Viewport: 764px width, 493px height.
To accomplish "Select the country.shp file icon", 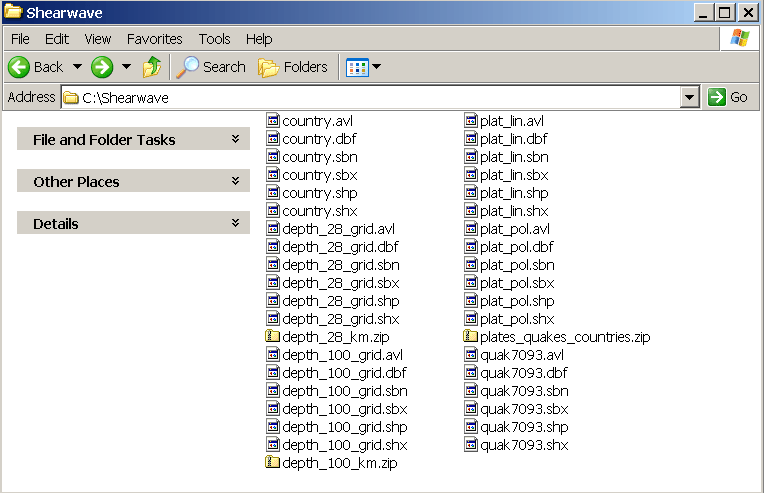I will 273,192.
